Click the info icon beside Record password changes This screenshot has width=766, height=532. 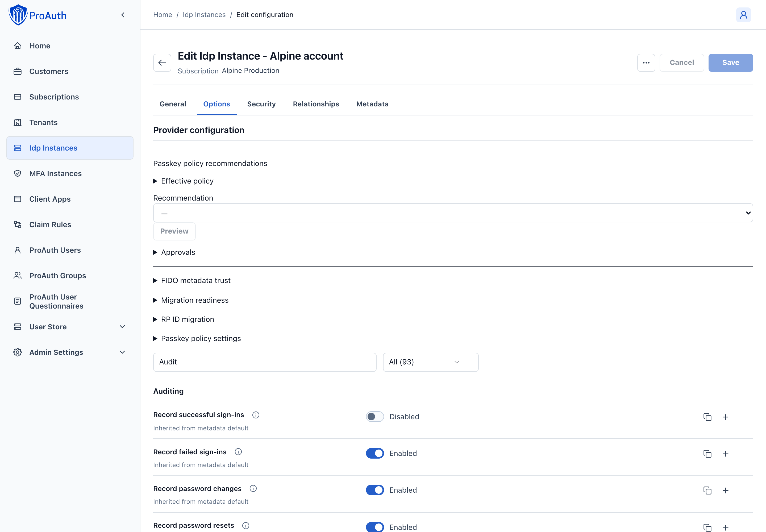[253, 488]
